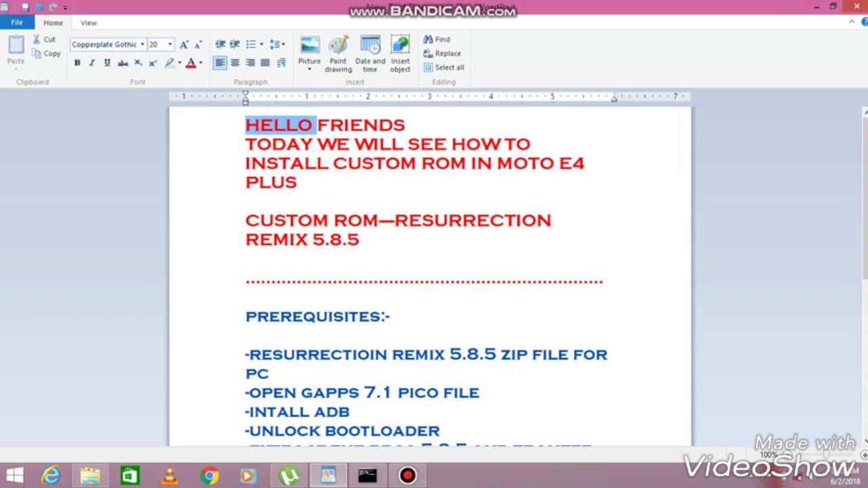Open Command Prompt from taskbar
868x488 pixels.
click(368, 476)
